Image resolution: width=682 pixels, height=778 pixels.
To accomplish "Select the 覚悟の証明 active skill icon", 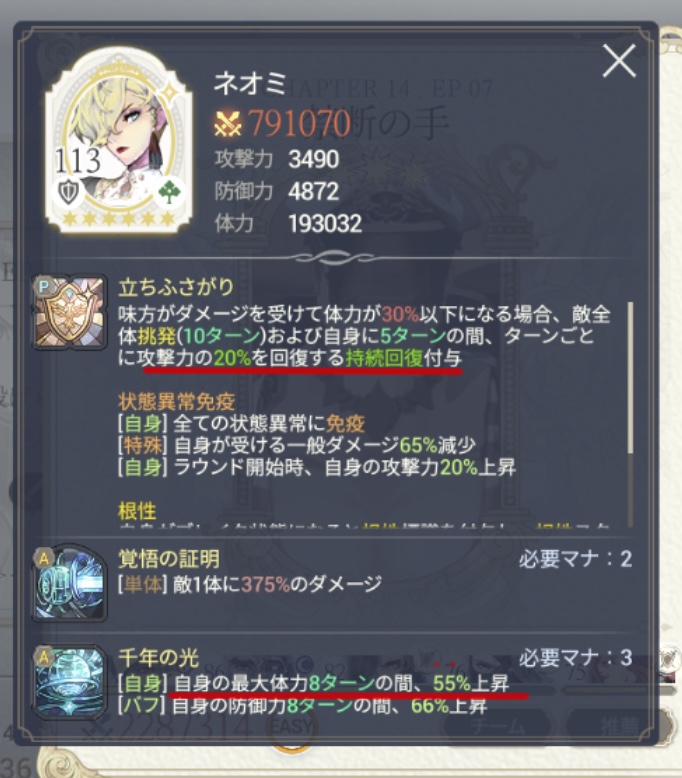I will pyautogui.click(x=69, y=583).
